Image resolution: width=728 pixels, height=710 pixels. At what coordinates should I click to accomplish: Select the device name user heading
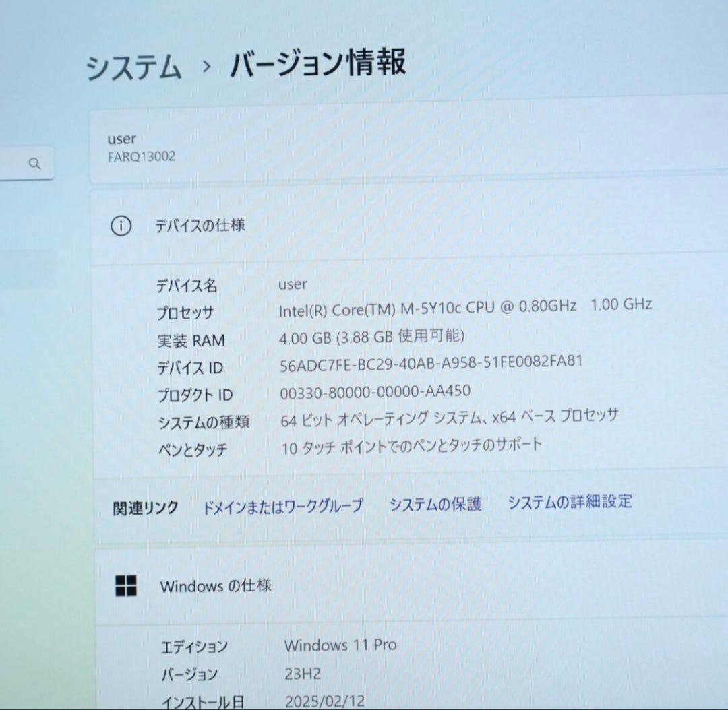pyautogui.click(x=123, y=139)
